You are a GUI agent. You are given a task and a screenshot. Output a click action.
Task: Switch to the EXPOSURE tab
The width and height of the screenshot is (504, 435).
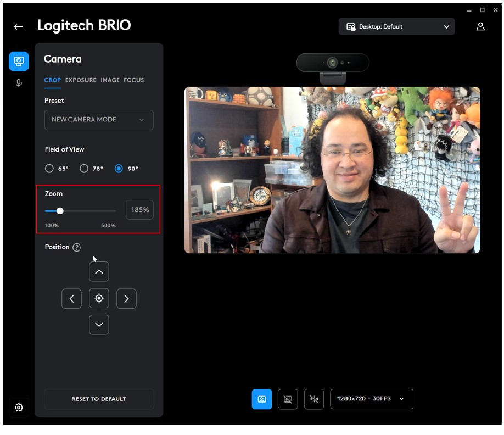(81, 80)
